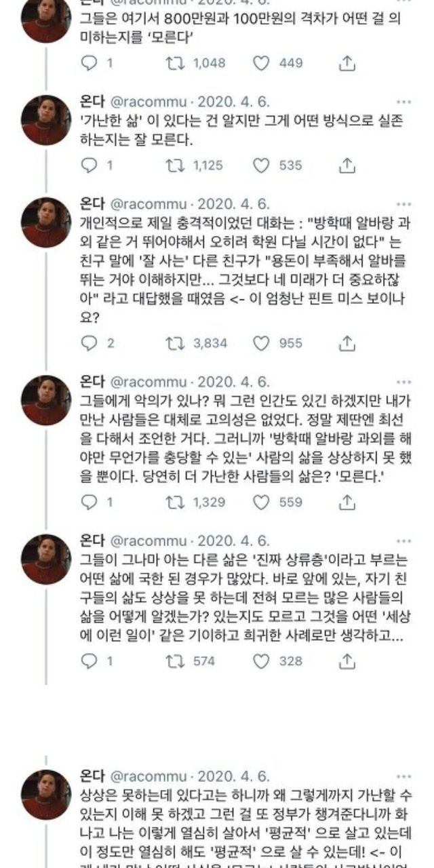Open more options on '그들에게 악의가 있나' tweet
This screenshot has width=434, height=868.
(x=403, y=382)
